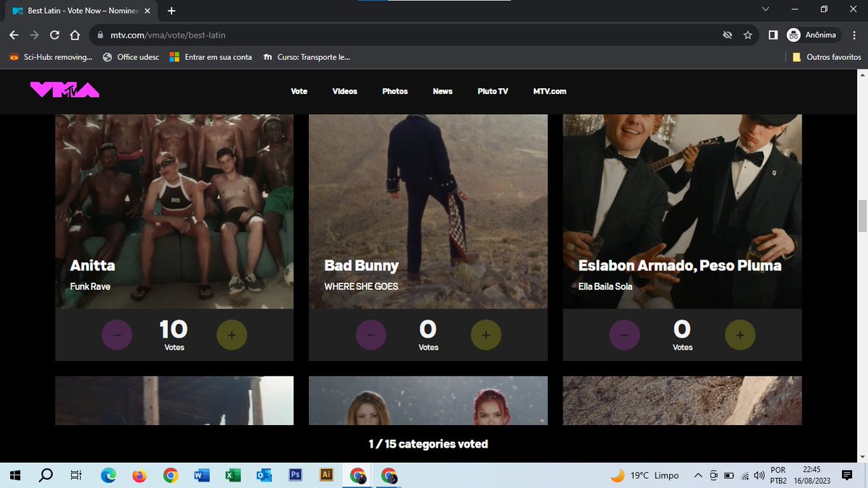The image size is (868, 488).
Task: Open Entrar em sua conta bookmark
Action: tap(210, 57)
